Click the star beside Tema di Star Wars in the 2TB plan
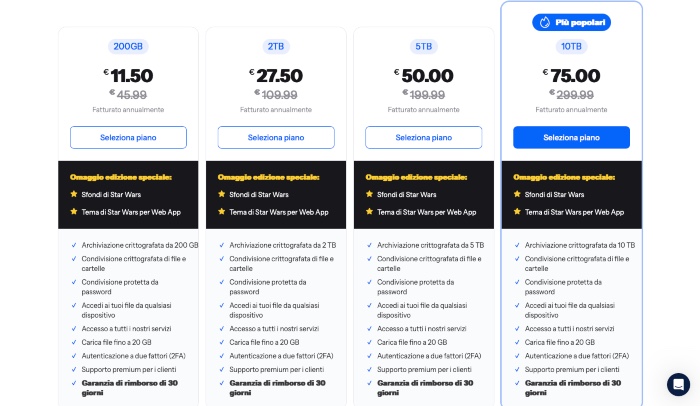Screen dimensions: 700x406 coord(222,212)
